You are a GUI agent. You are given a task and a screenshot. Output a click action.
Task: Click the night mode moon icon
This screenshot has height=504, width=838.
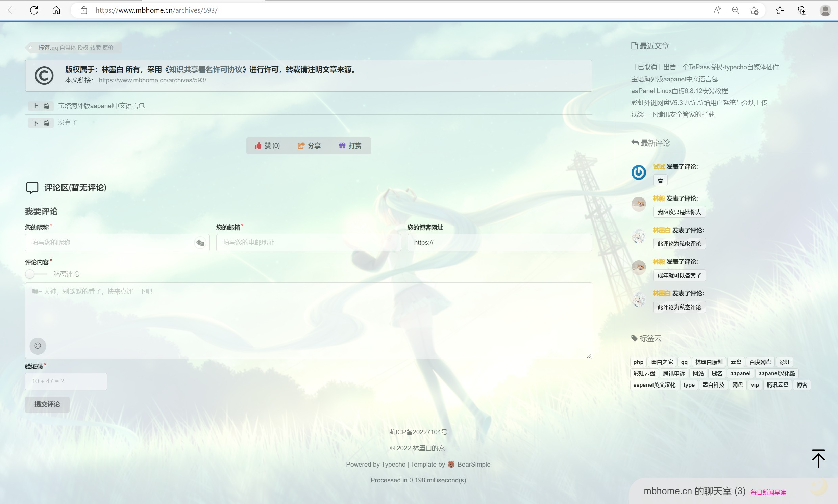(818, 488)
